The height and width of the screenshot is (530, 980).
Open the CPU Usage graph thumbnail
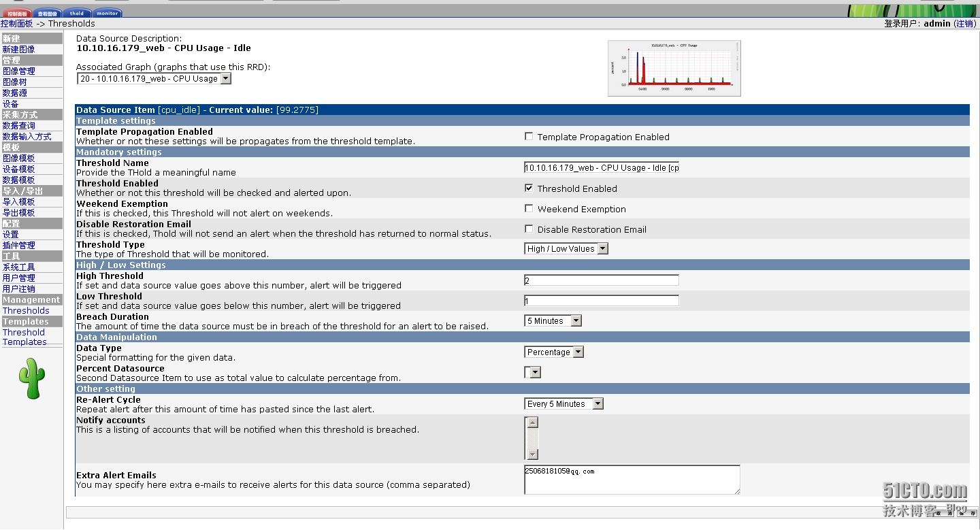pyautogui.click(x=674, y=68)
